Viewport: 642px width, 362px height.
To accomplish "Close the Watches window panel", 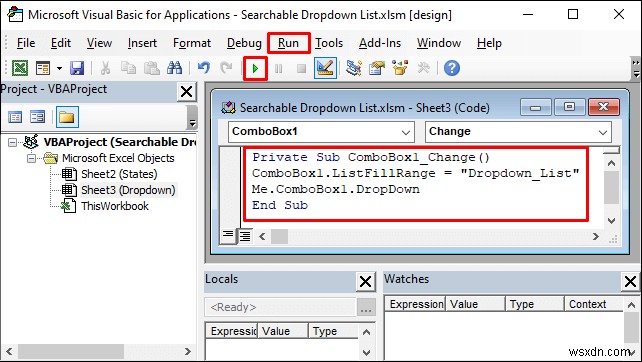I will click(631, 282).
